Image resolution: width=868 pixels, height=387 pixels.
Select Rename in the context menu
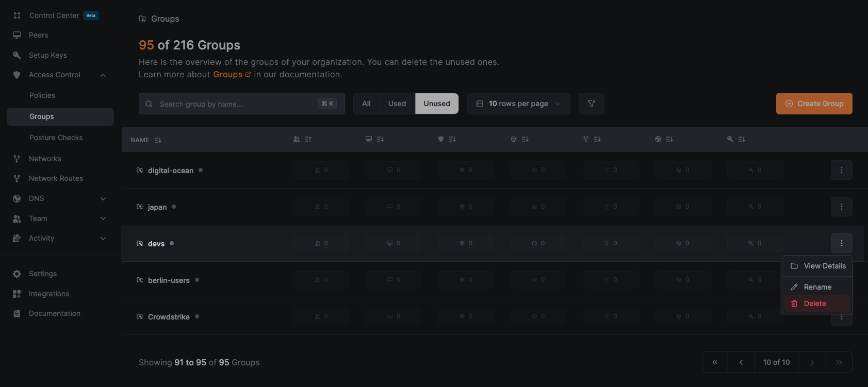[817, 287]
